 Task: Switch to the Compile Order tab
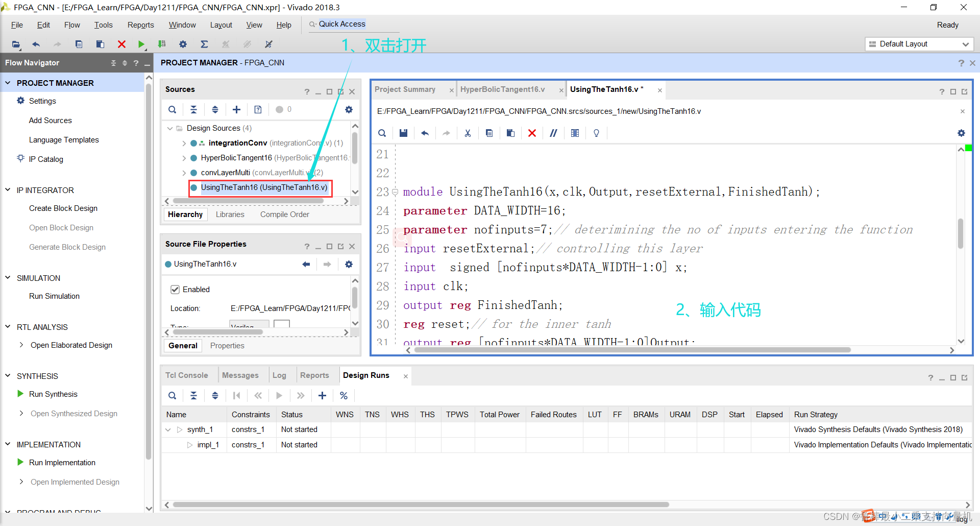click(x=284, y=214)
